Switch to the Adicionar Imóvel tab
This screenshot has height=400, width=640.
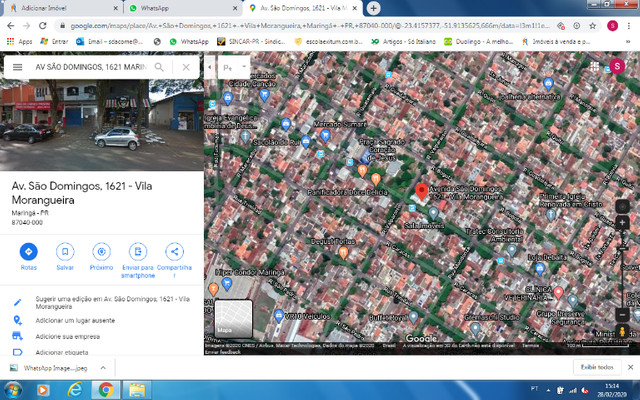point(61,8)
